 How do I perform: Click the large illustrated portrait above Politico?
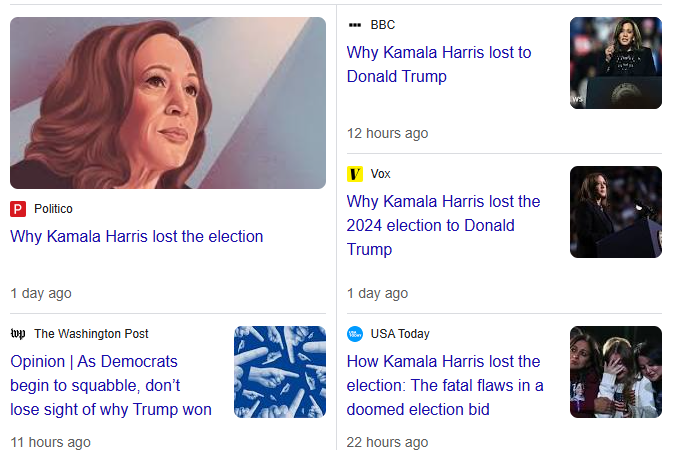click(x=168, y=103)
